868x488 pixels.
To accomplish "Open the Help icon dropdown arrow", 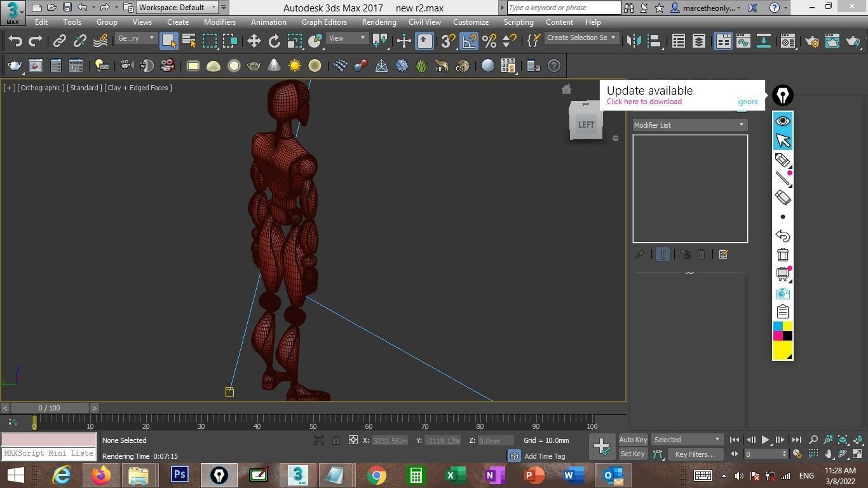I will click(x=786, y=8).
